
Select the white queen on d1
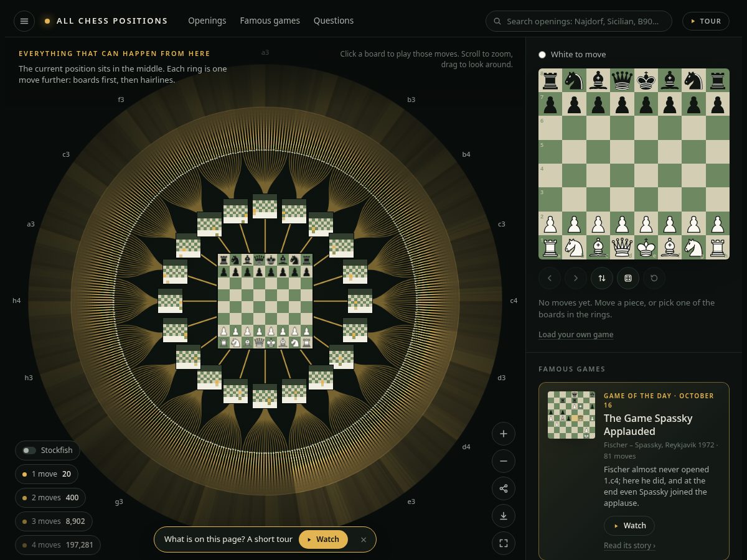tap(622, 247)
